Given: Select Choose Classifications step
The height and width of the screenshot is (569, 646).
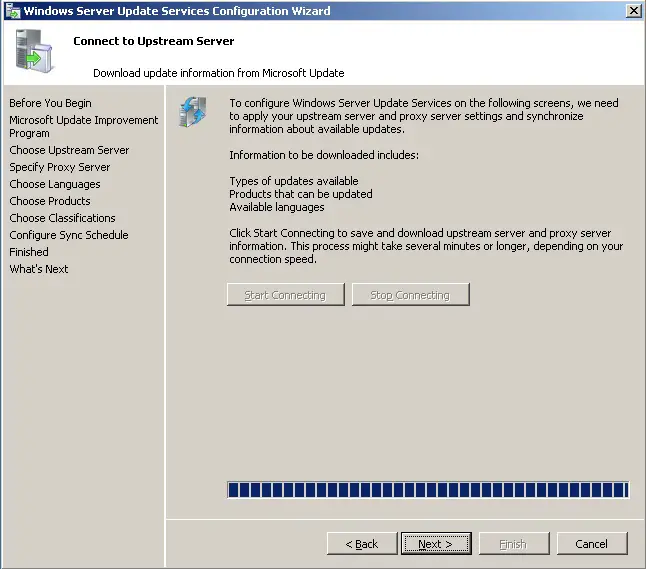Looking at the screenshot, I should [62, 218].
